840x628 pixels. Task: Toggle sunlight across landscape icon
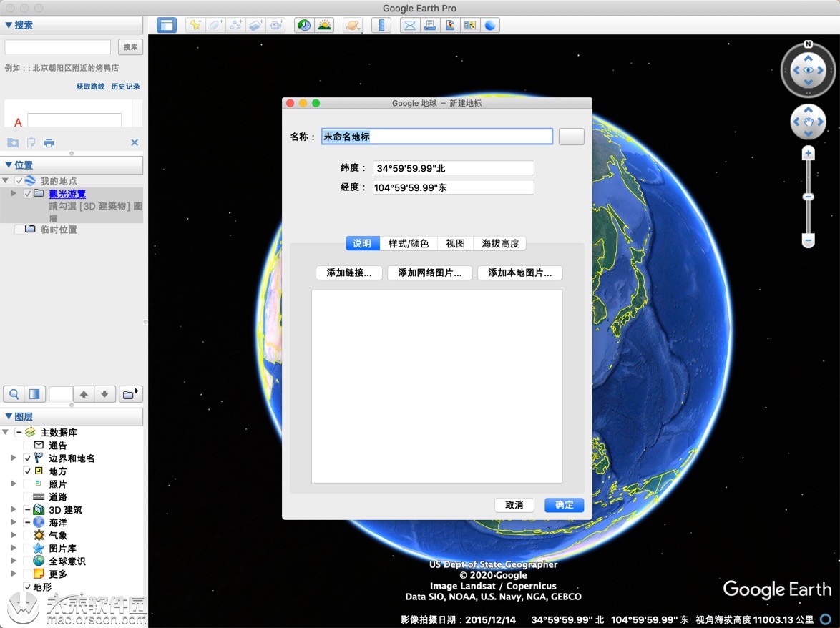pos(324,25)
